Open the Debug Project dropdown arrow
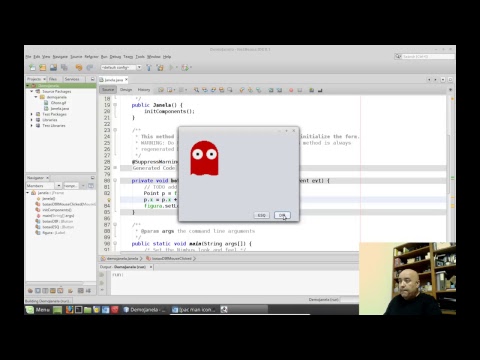This screenshot has height=360, width=480. (x=191, y=68)
